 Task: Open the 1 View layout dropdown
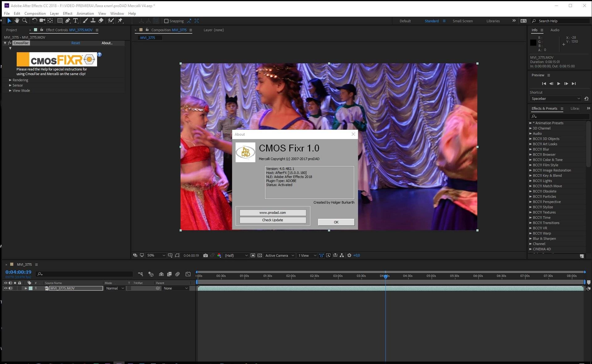[x=307, y=256]
